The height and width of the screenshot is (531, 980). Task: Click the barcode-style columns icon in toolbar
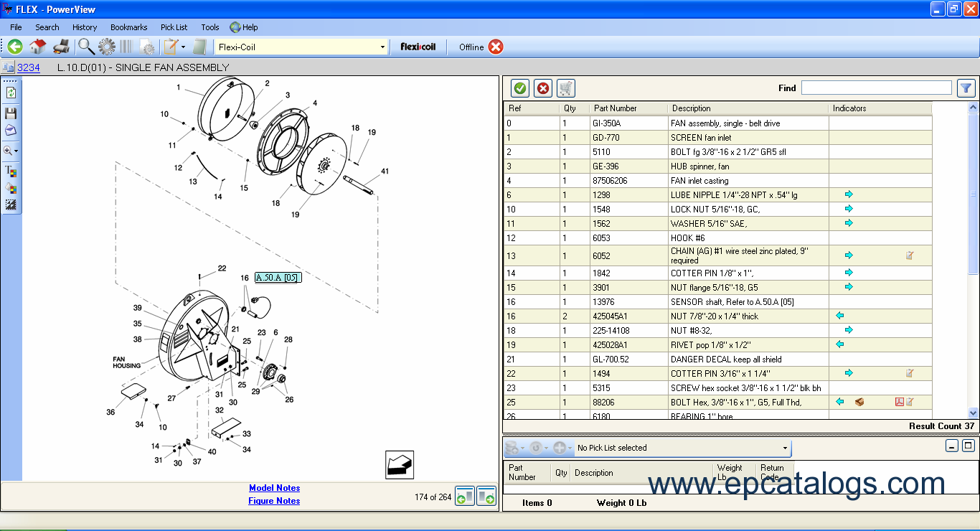tap(126, 47)
